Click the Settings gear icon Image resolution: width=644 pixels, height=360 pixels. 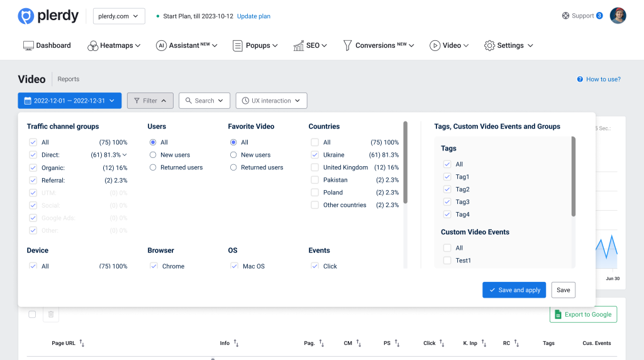point(489,45)
